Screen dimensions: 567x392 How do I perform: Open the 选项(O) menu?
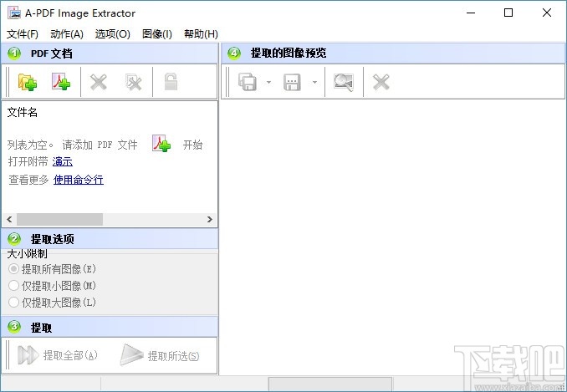tap(112, 34)
